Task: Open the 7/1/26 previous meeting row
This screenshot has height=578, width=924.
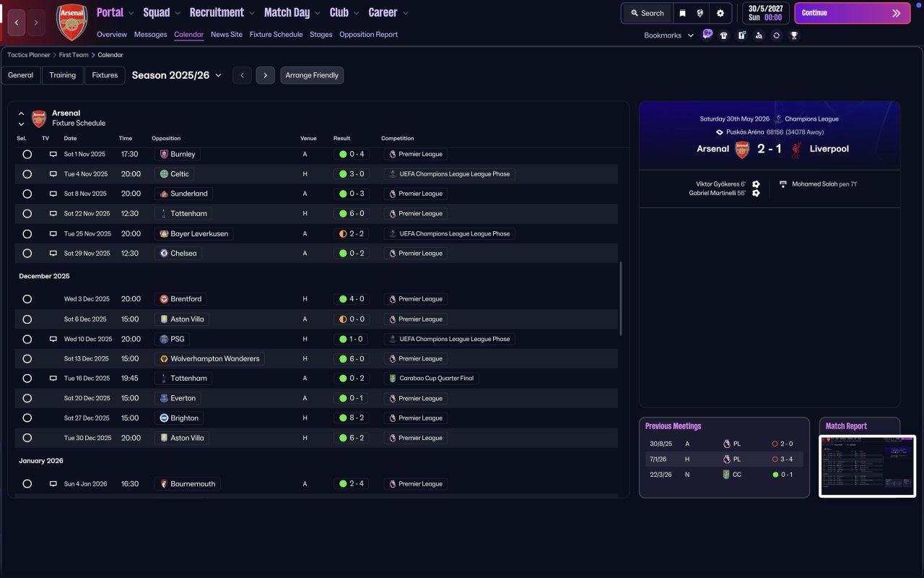Action: coord(724,460)
